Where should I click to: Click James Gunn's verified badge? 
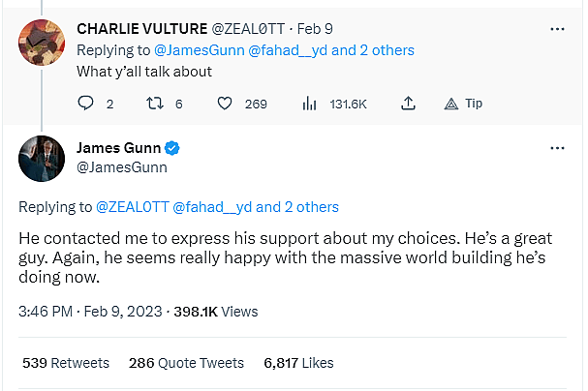(x=170, y=148)
